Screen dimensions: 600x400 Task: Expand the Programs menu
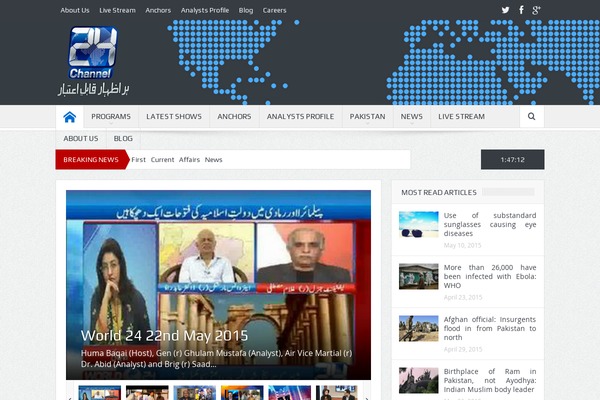click(111, 117)
